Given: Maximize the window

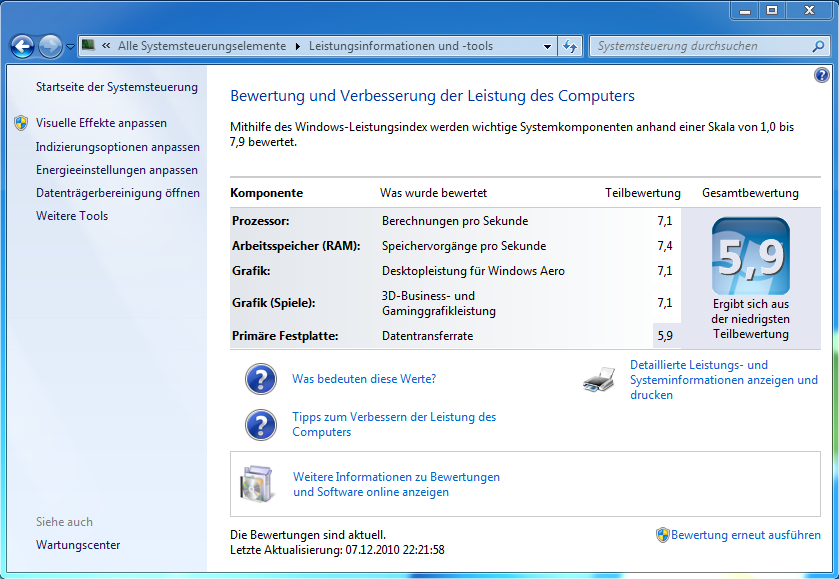Looking at the screenshot, I should pos(772,10).
